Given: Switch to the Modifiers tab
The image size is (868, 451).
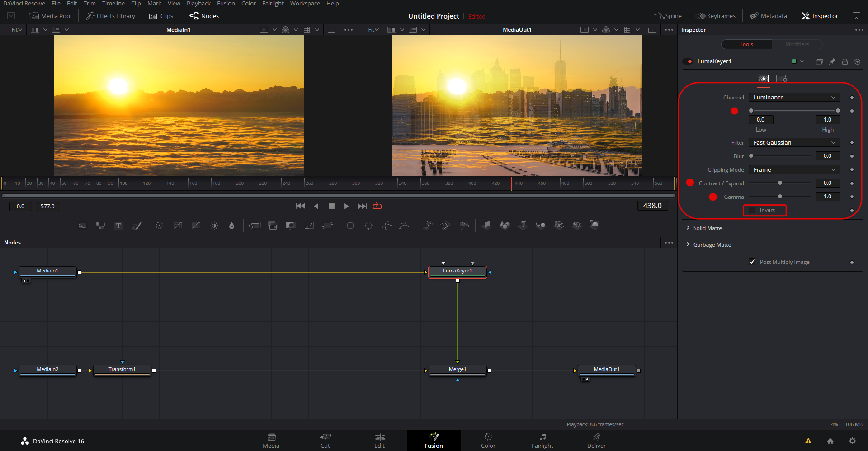Looking at the screenshot, I should click(x=797, y=44).
